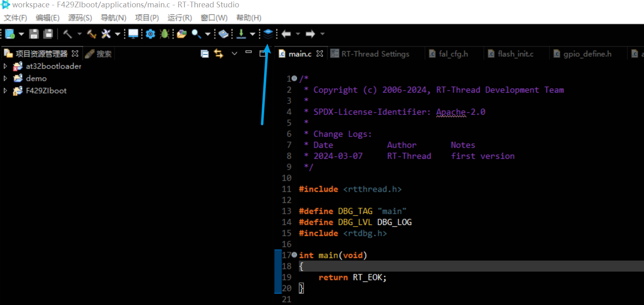Open the terminal monitor icon
The height and width of the screenshot is (305, 644).
click(133, 34)
